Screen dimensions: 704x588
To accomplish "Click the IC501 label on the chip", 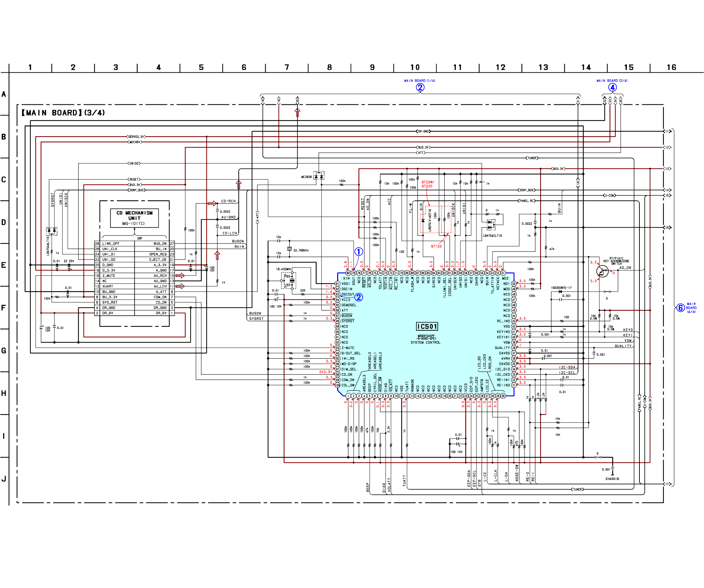I will [x=427, y=326].
